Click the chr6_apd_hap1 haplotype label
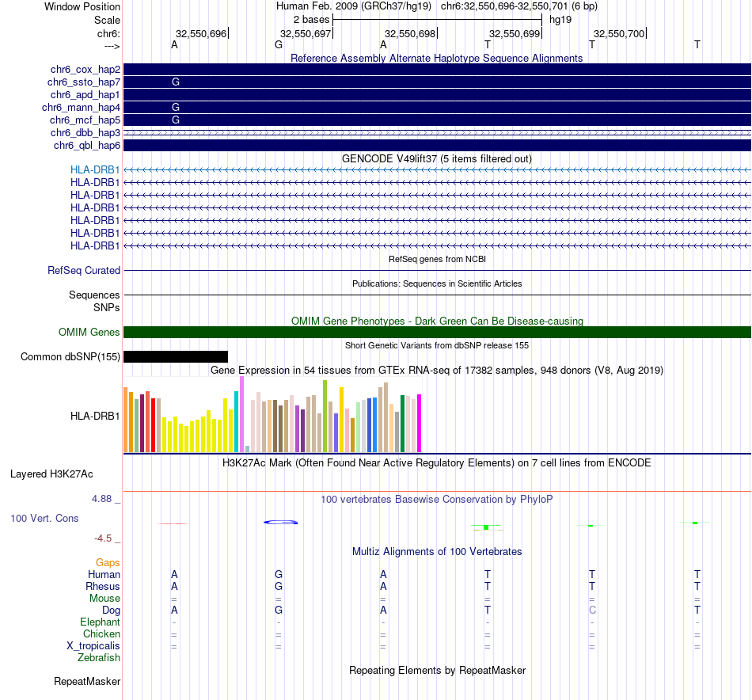 [x=85, y=94]
